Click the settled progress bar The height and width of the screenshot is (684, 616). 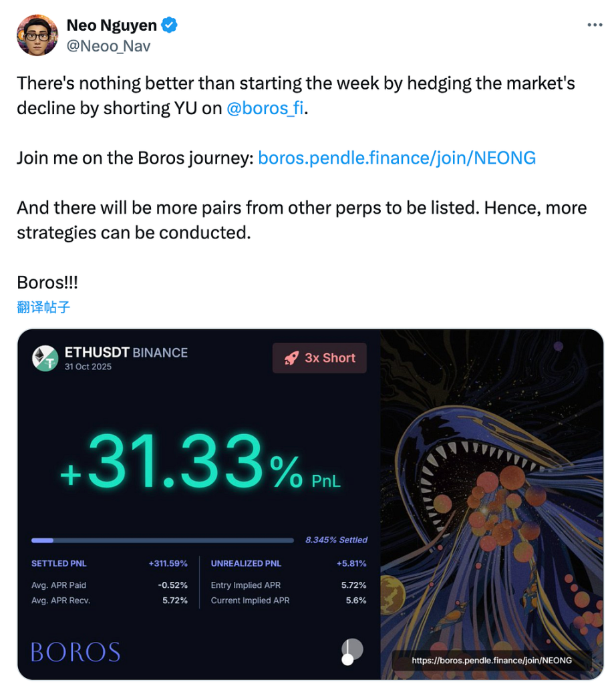(x=162, y=540)
